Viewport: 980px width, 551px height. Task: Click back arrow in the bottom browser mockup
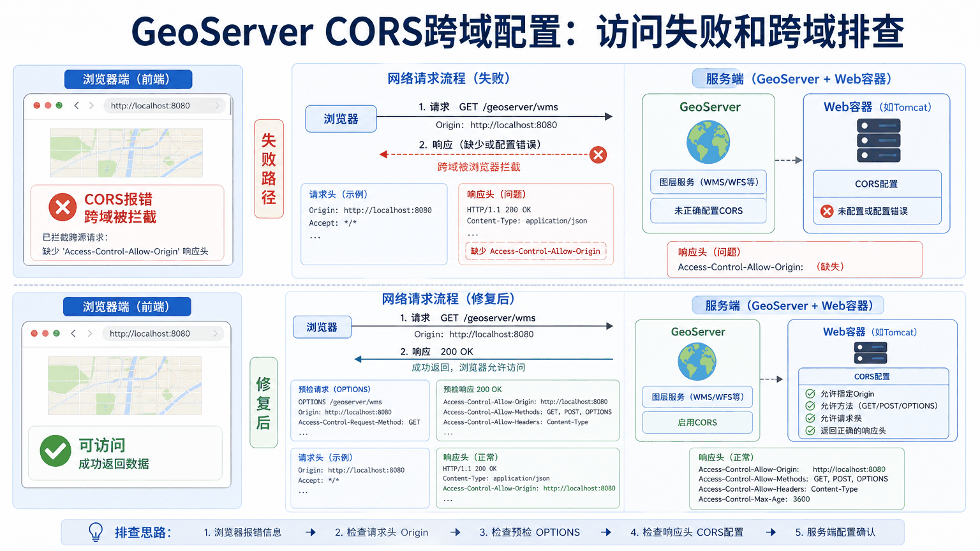(73, 333)
